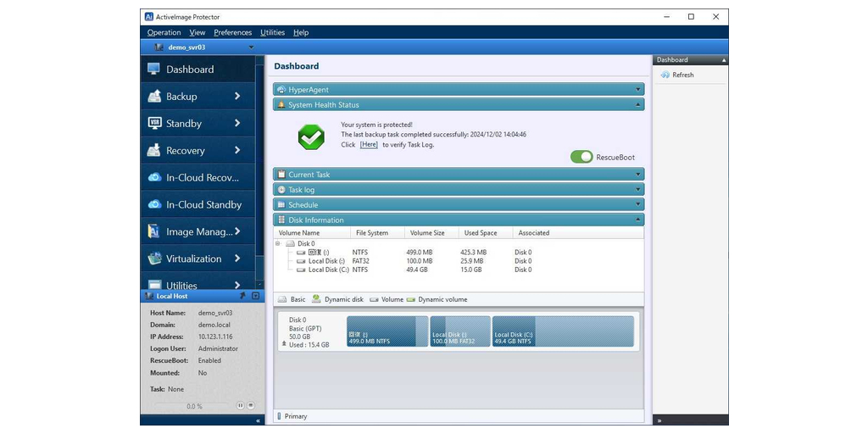Collapse the sidebar with double chevron
Viewport: 868px width, 434px height.
258,420
